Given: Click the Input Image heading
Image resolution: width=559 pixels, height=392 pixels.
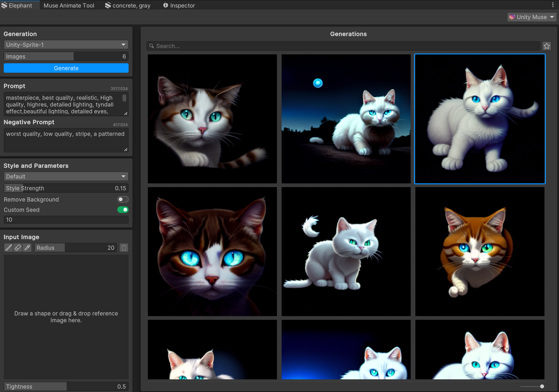Looking at the screenshot, I should tap(22, 237).
